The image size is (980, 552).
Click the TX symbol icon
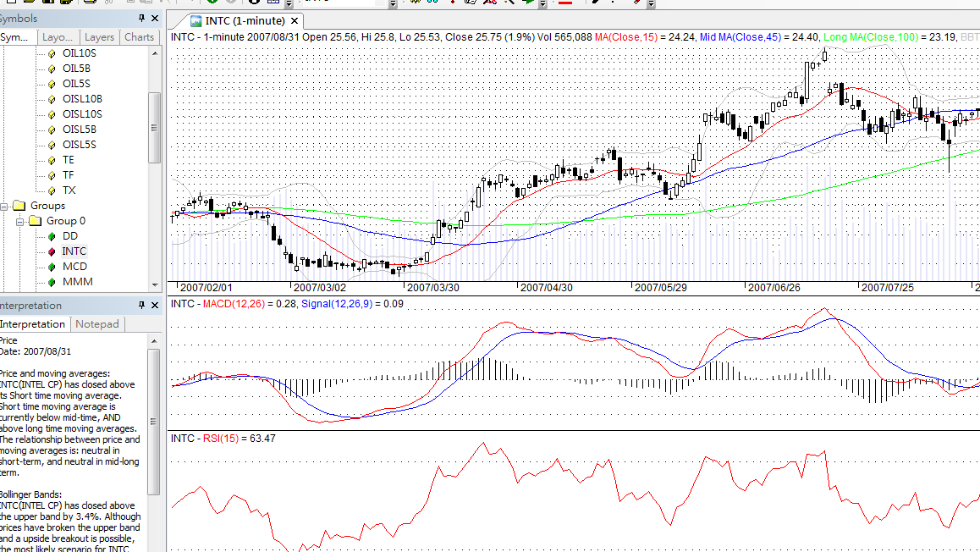click(x=52, y=190)
